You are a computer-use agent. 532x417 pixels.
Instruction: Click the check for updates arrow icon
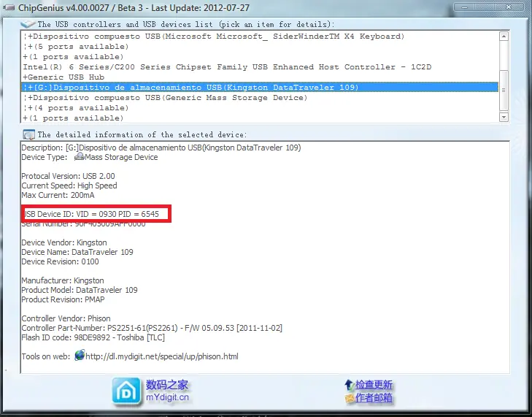(x=349, y=385)
